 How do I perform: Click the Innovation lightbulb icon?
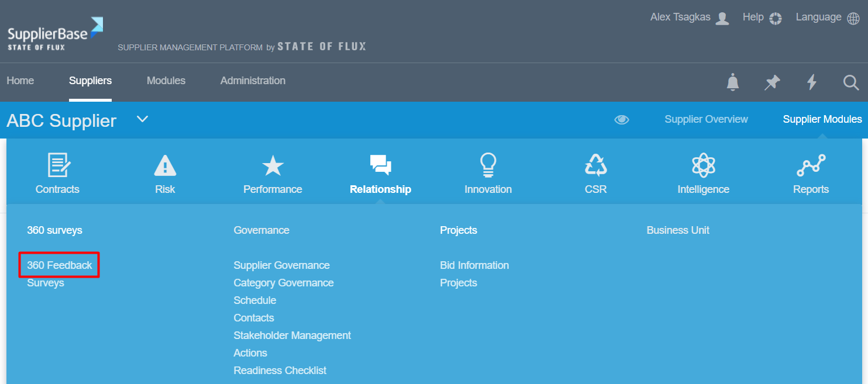point(488,165)
